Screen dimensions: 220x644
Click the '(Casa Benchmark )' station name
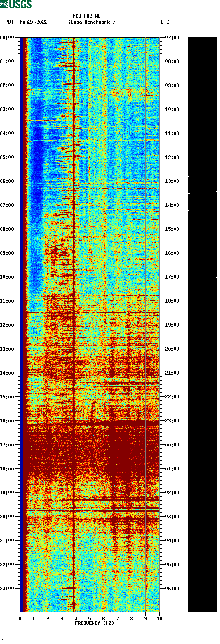[92, 22]
